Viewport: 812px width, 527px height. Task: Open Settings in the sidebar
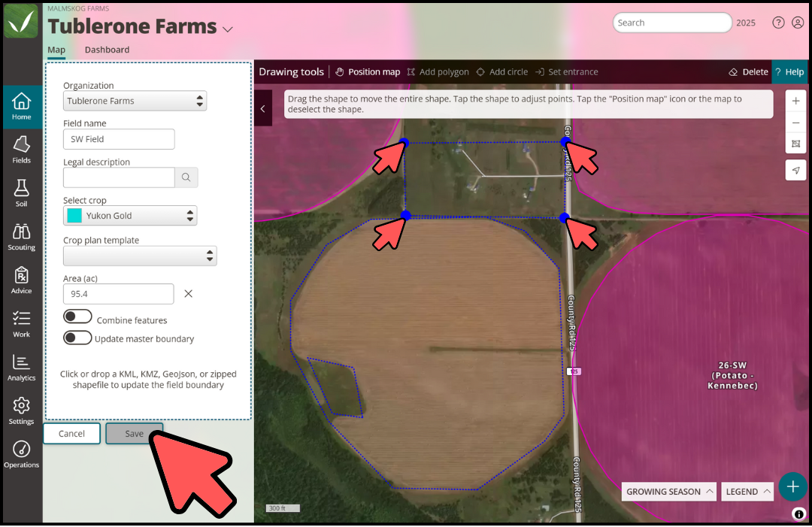[21, 411]
